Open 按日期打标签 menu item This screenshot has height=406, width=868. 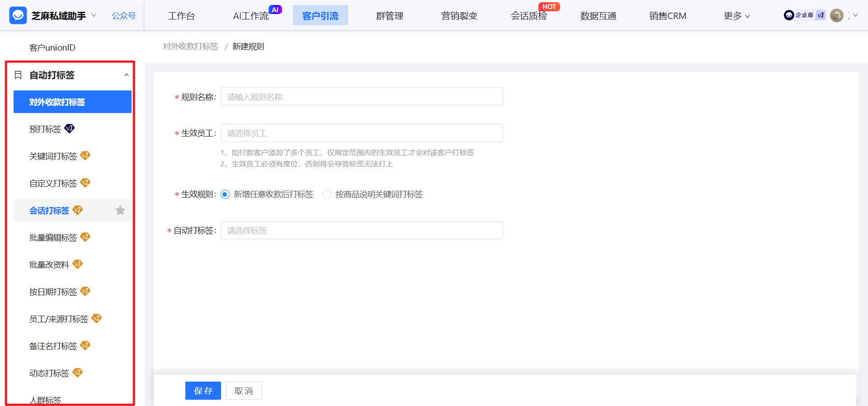[x=53, y=292]
